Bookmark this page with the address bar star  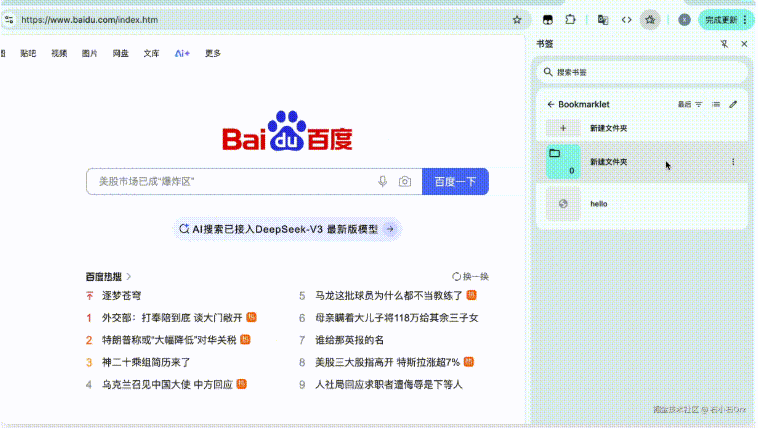(x=517, y=20)
